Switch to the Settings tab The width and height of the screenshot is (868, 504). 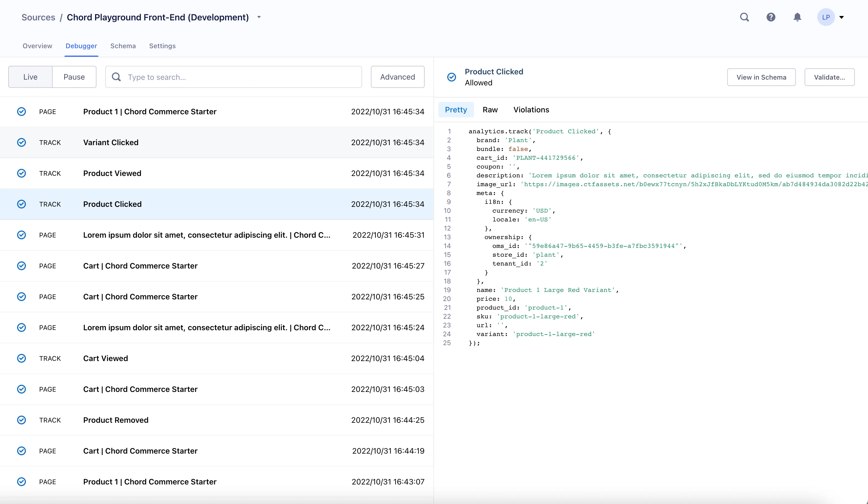[x=162, y=46]
